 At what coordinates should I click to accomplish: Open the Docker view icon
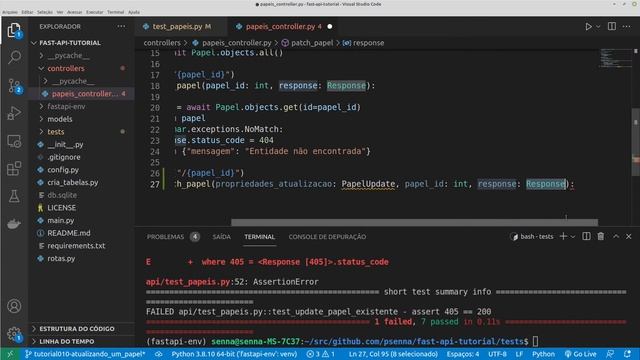coord(14,224)
